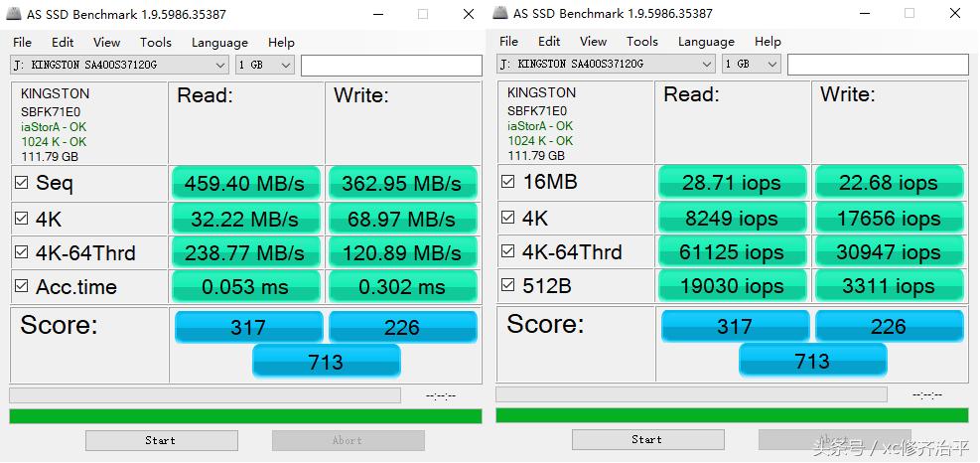Open the Language menu in right window
Screen dimensions: 980x463
click(706, 42)
